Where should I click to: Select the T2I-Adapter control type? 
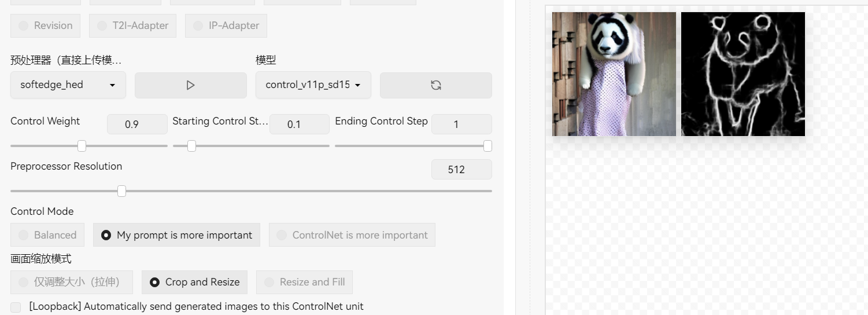[102, 25]
